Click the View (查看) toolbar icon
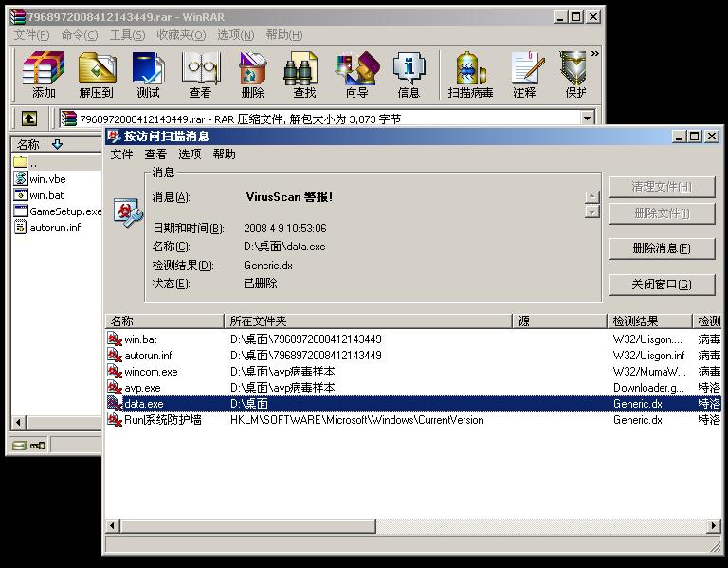728x568 pixels. click(201, 74)
